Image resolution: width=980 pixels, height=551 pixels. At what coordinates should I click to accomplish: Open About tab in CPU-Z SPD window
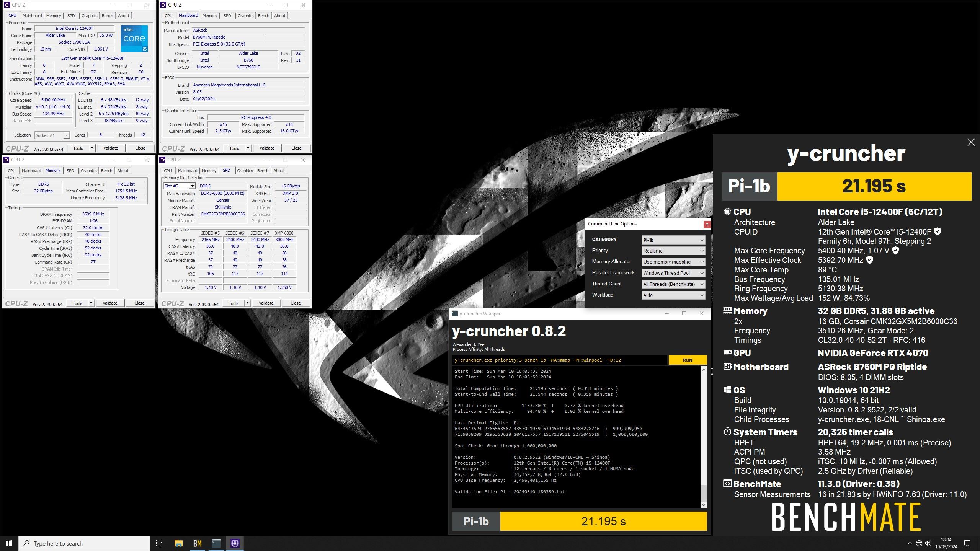(x=279, y=171)
